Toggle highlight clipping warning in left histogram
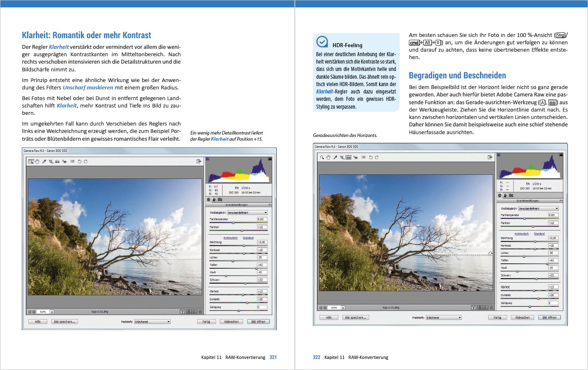Image resolution: width=588 pixels, height=370 pixels. click(270, 159)
